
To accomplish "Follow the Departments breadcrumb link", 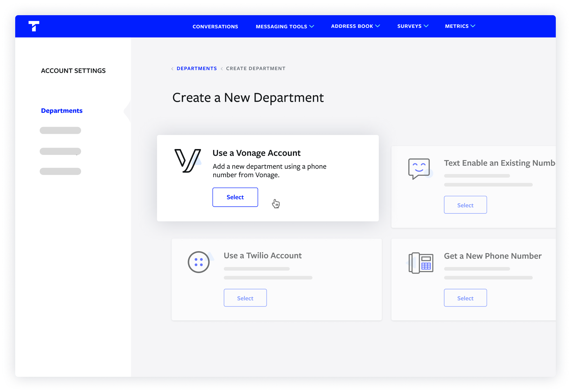I will [x=197, y=68].
